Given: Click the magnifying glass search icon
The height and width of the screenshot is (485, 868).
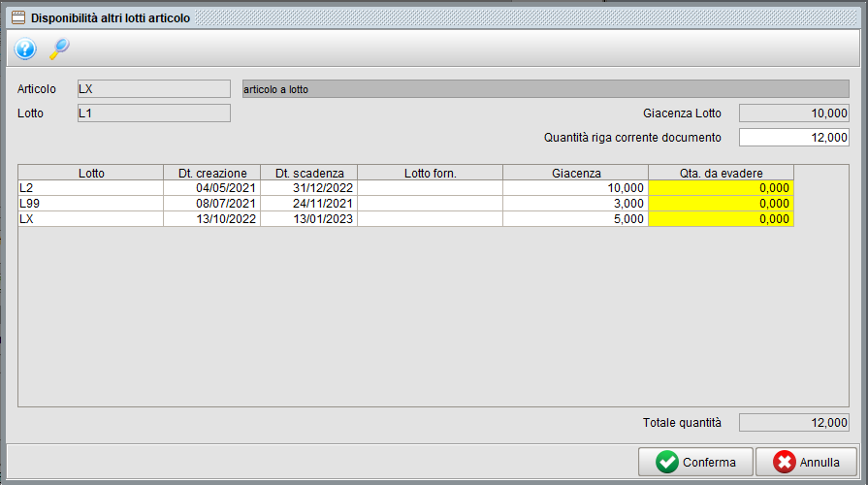Looking at the screenshot, I should pyautogui.click(x=59, y=48).
